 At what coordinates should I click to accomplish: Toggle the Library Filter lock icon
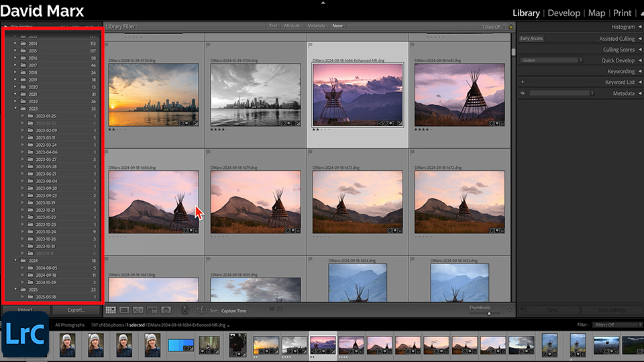tap(511, 27)
